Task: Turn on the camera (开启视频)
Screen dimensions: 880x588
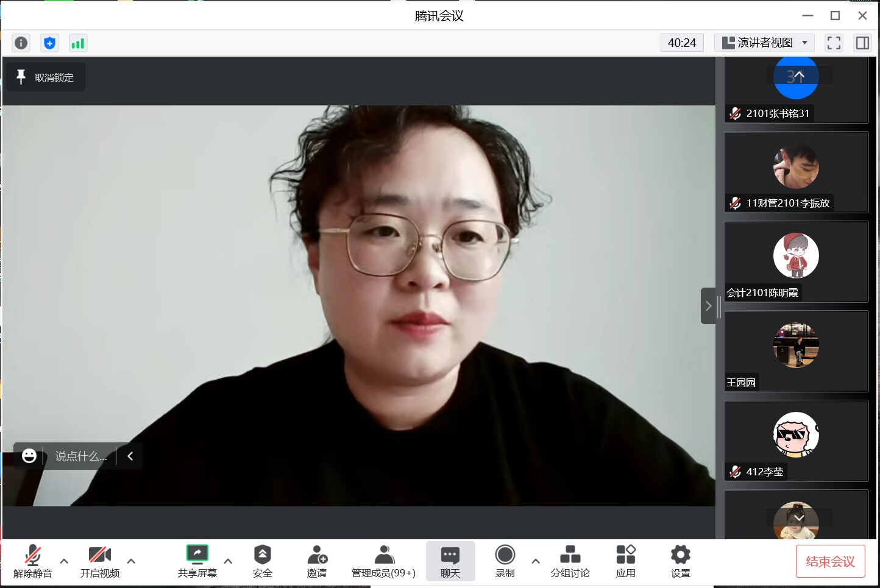Action: 100,561
